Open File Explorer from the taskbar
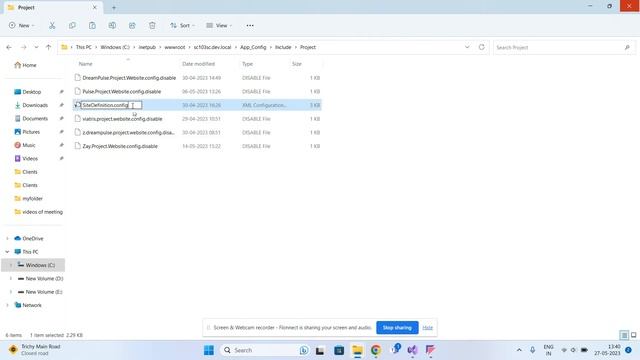 (x=358, y=350)
